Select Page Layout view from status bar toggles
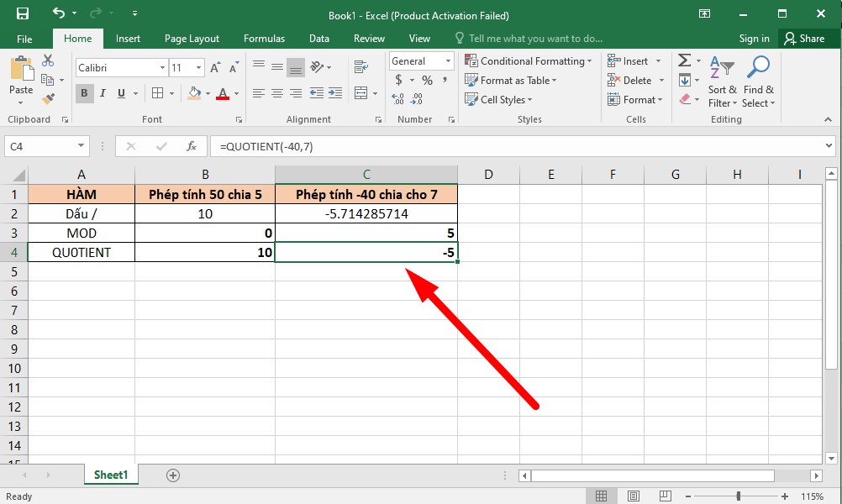842x504 pixels. [x=633, y=495]
